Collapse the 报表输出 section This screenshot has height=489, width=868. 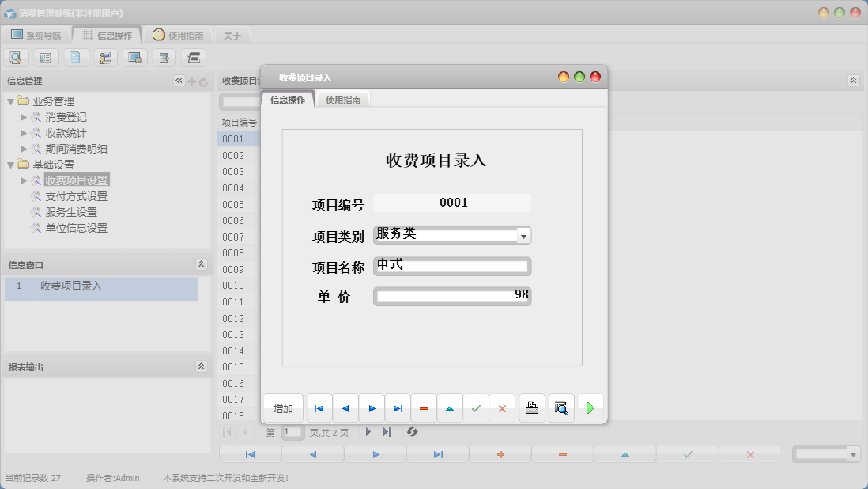tap(202, 366)
